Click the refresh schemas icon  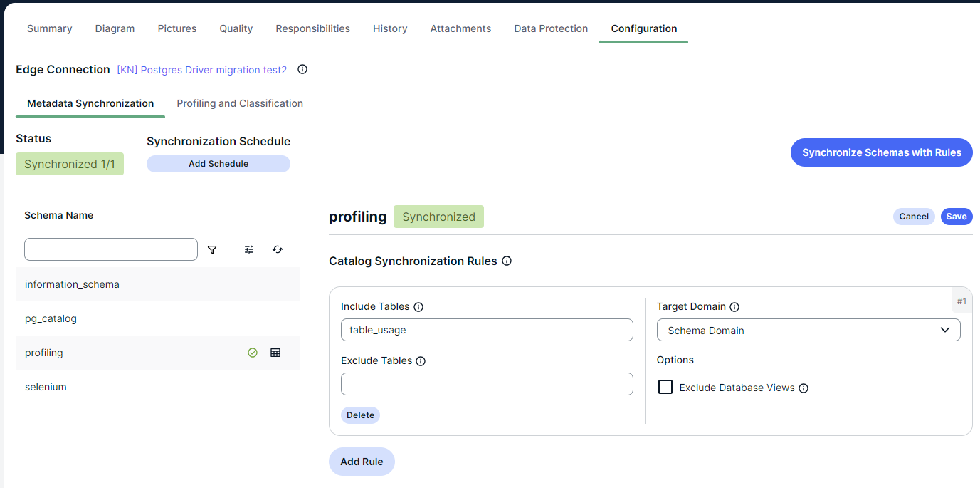(278, 249)
